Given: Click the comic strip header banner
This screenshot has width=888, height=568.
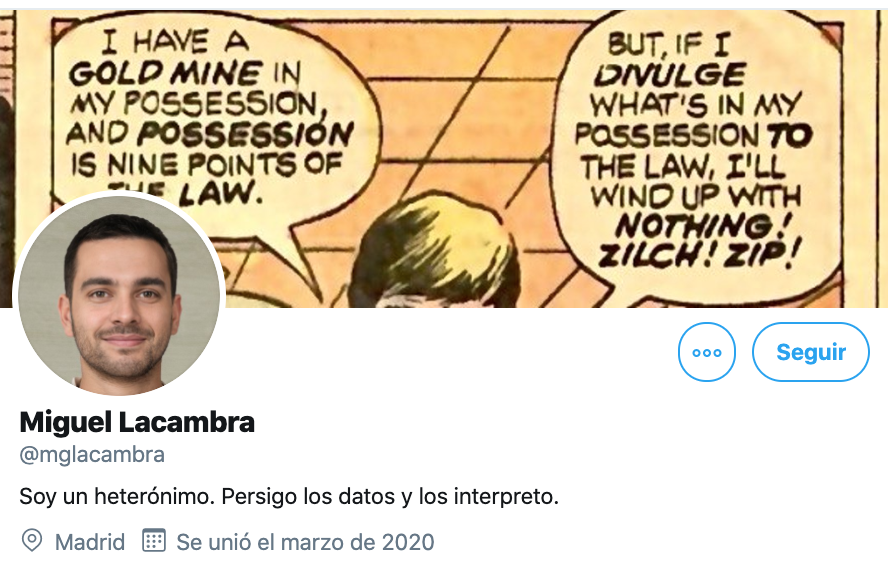Looking at the screenshot, I should click(444, 159).
